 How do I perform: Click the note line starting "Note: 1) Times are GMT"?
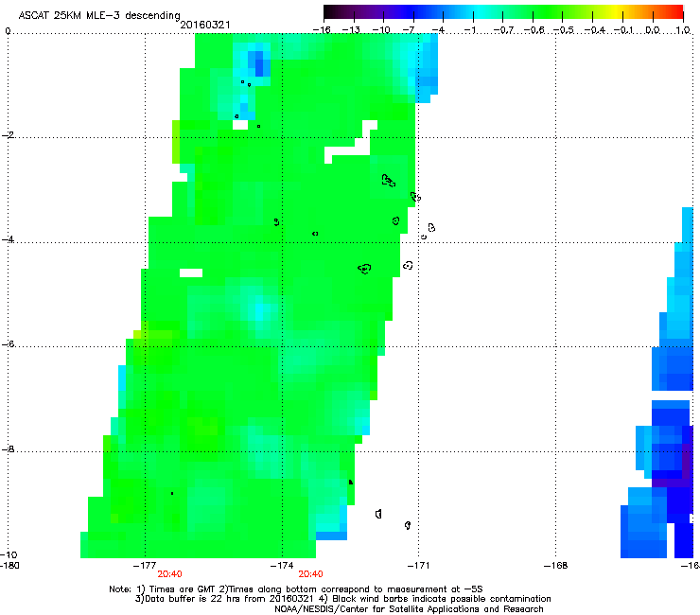[296, 589]
